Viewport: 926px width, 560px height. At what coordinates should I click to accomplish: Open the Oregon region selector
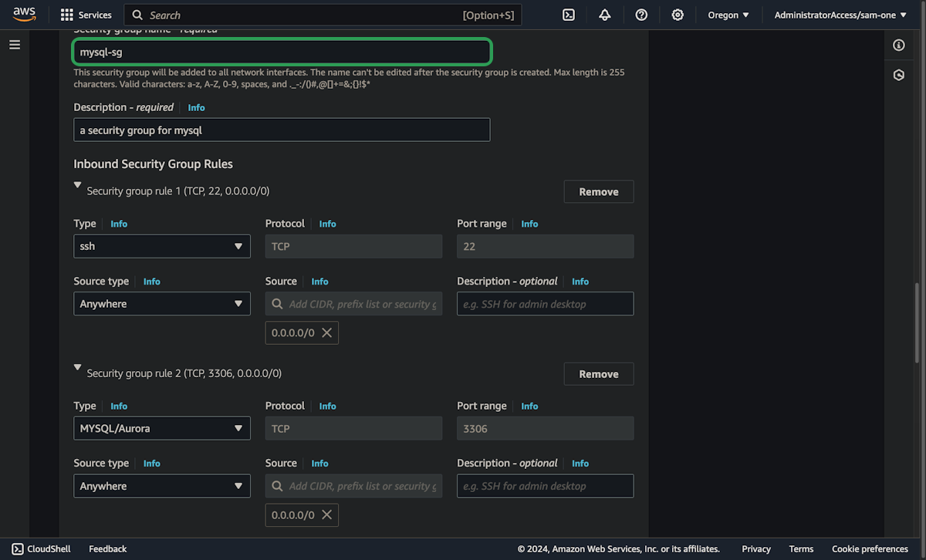point(728,15)
